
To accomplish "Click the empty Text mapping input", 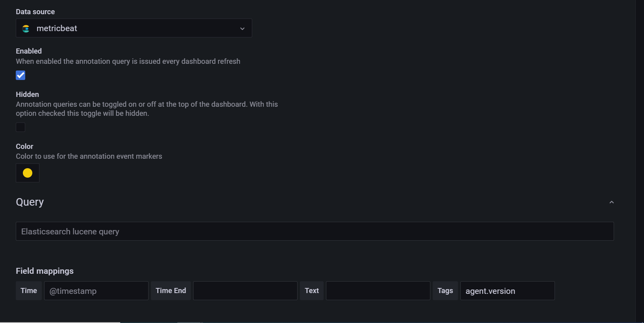I will pos(377,291).
